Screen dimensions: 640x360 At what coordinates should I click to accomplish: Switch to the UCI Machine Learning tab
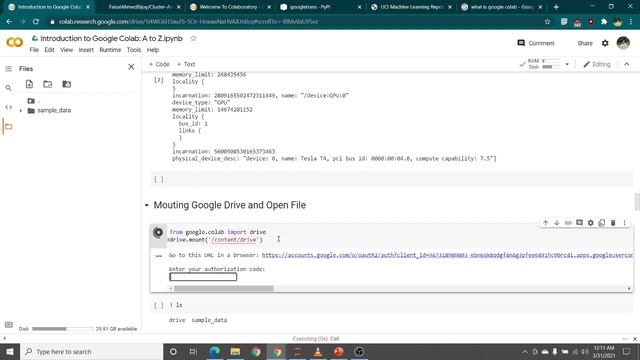click(411, 7)
